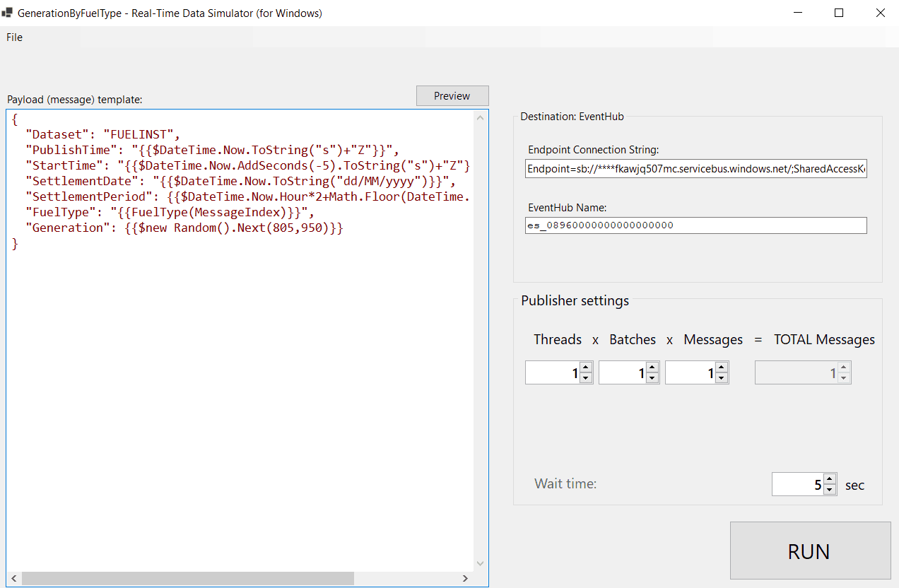Click the "SettlementPeriod" line in template
The width and height of the screenshot is (899, 588).
point(247,196)
